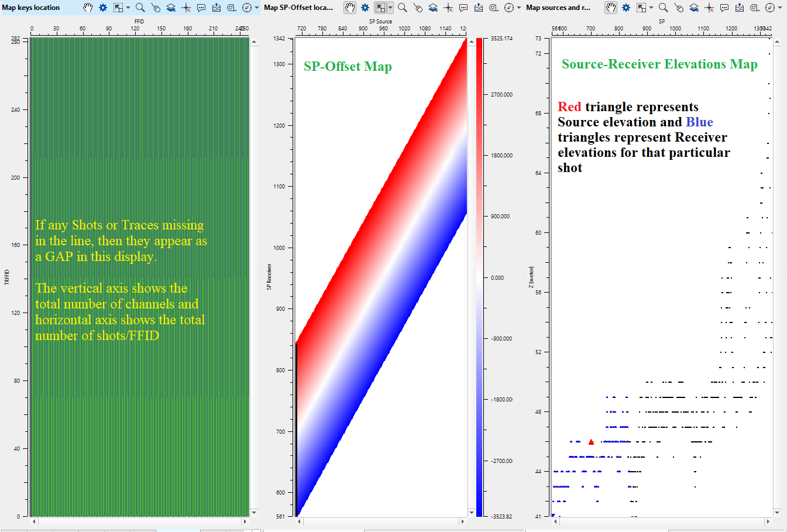Click the compass icon in Map sources panel
787x532 pixels.
[x=770, y=8]
